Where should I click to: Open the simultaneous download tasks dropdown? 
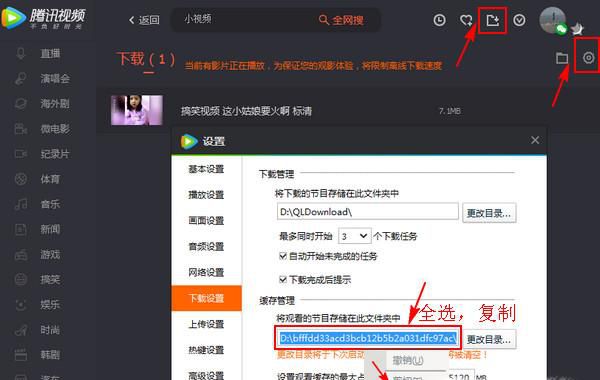[354, 236]
